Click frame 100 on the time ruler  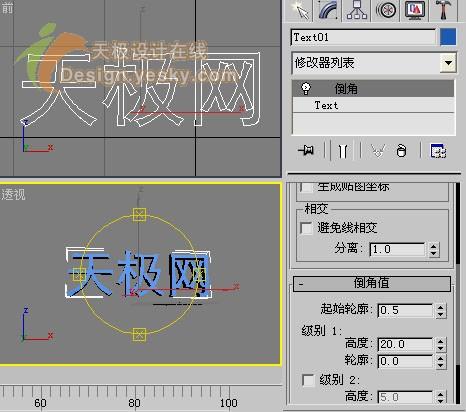[x=229, y=403]
